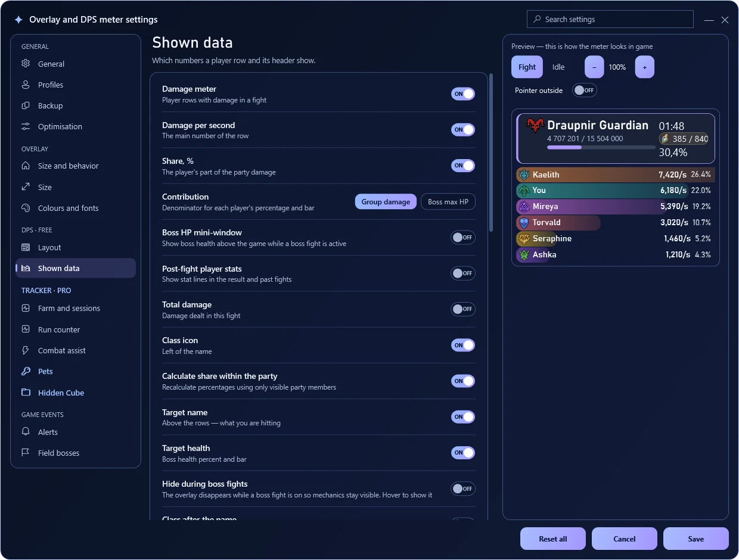Click the 01:48 fight timer
Viewport: 739px width, 560px height.
click(672, 126)
